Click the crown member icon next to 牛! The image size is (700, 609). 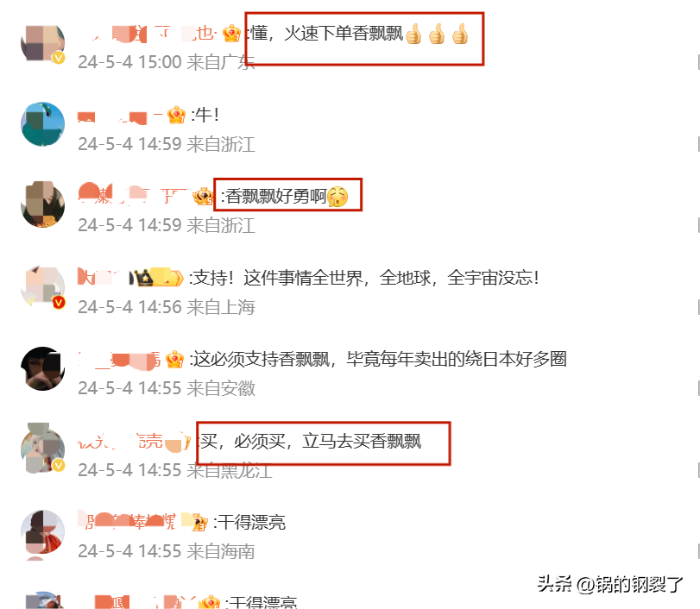pos(176,115)
